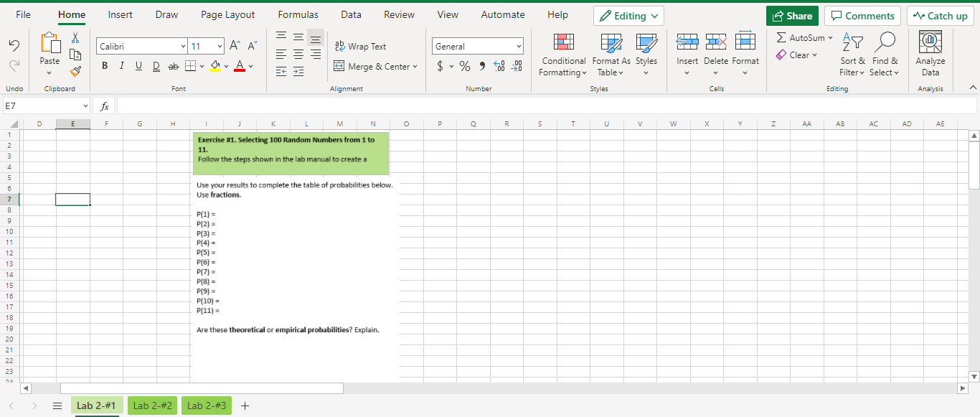Open the font name dropdown
Viewport: 980px width, 417px height.
182,45
